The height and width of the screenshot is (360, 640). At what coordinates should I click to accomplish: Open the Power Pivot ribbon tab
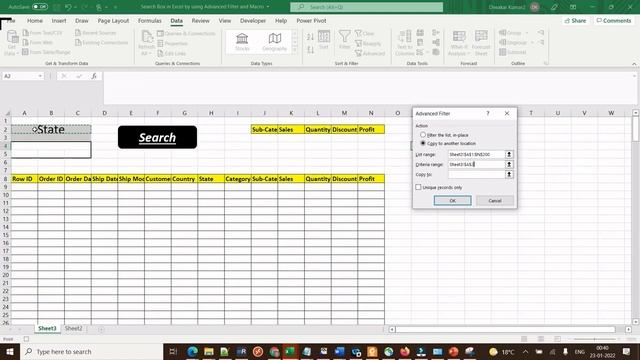311,20
